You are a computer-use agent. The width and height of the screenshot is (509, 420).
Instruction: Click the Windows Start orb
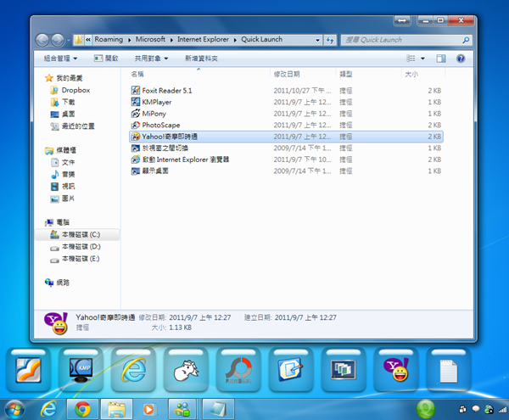click(x=15, y=410)
